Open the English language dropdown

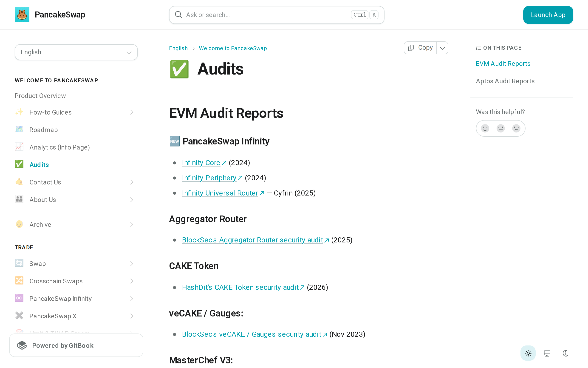click(x=76, y=52)
